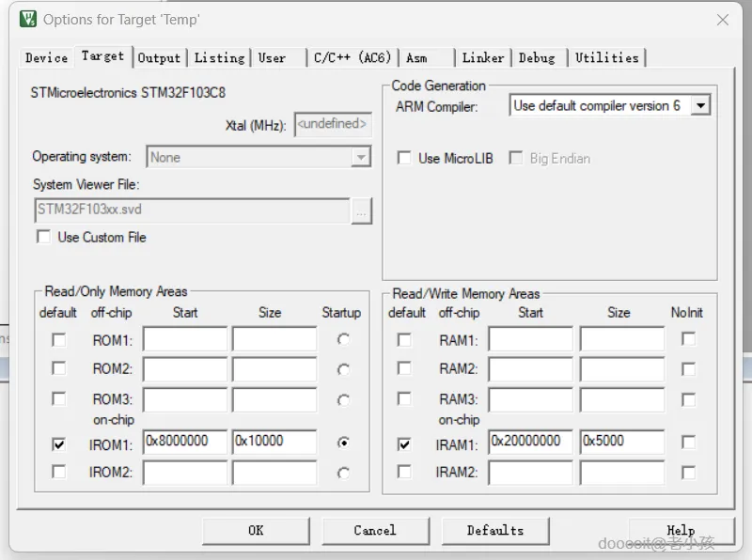Switch to the Utilities tab
Screen dimensions: 752x560
tap(606, 58)
